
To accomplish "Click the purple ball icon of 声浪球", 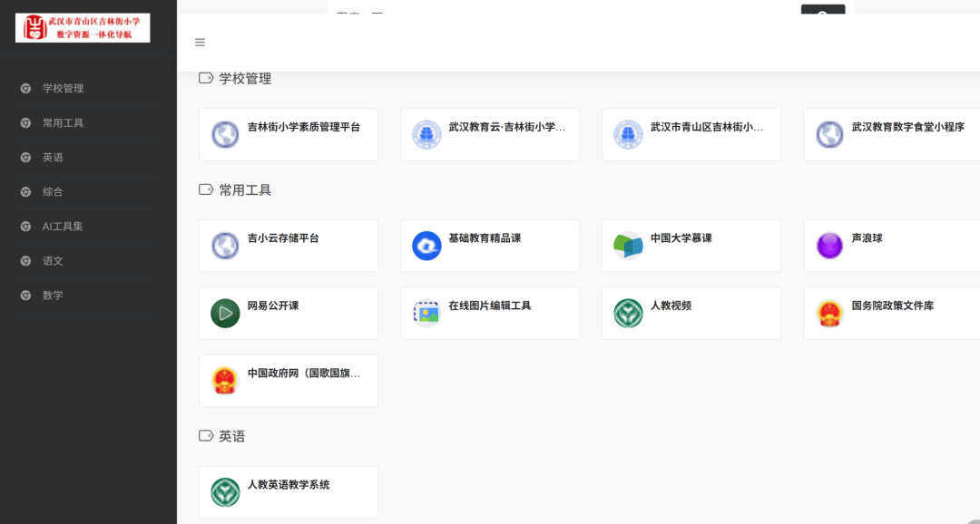I will [830, 246].
